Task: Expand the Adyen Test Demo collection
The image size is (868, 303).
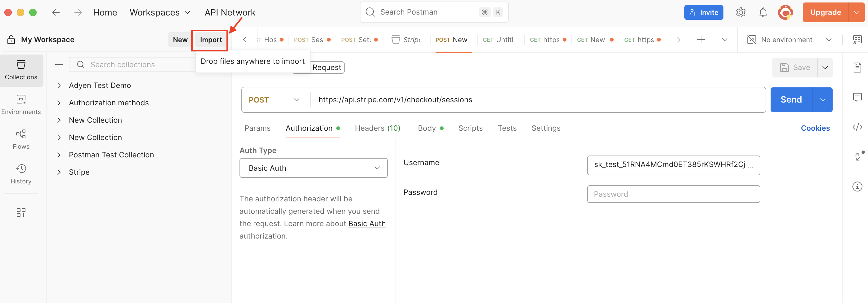Action: point(59,86)
